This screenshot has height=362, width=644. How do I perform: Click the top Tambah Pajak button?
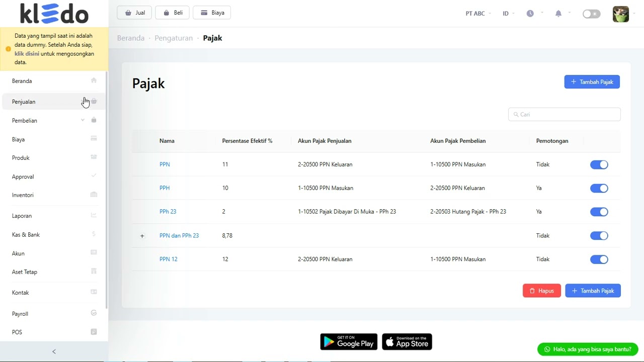pyautogui.click(x=592, y=82)
